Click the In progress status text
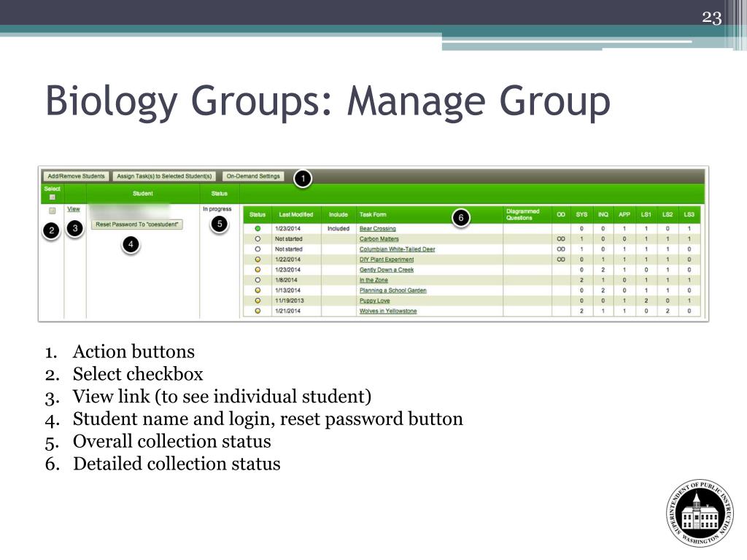747x560 pixels. (x=217, y=209)
